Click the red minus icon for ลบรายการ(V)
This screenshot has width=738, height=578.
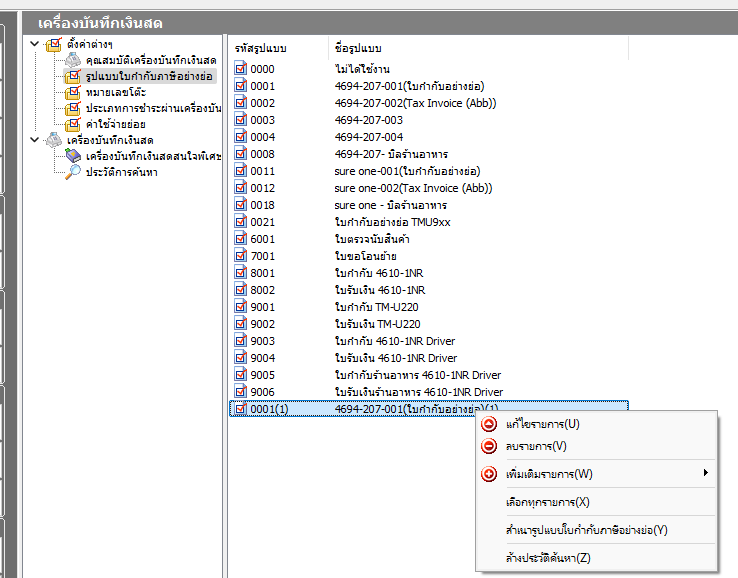coord(489,446)
